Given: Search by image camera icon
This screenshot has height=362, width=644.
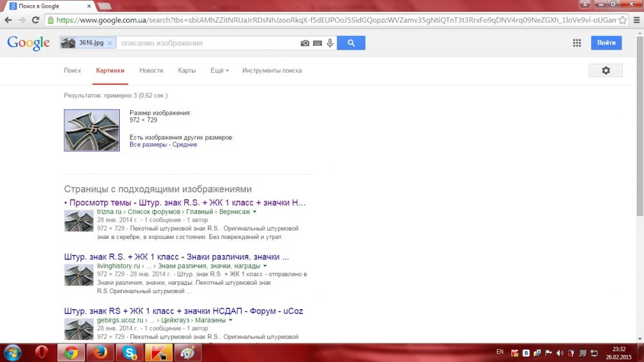Looking at the screenshot, I should (305, 43).
